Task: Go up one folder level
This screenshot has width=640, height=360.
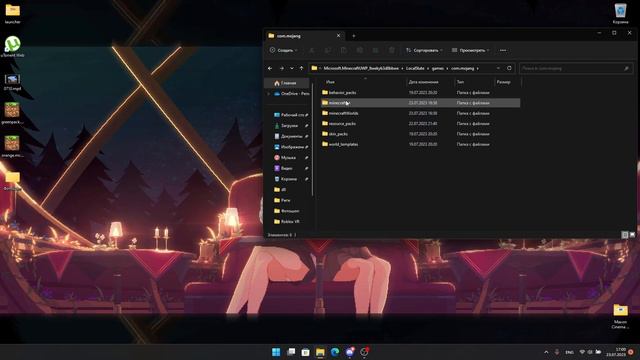Action: [301, 68]
